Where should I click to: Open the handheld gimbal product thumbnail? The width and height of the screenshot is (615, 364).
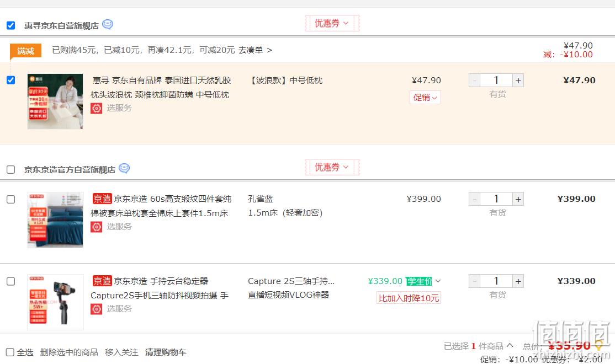pyautogui.click(x=55, y=302)
